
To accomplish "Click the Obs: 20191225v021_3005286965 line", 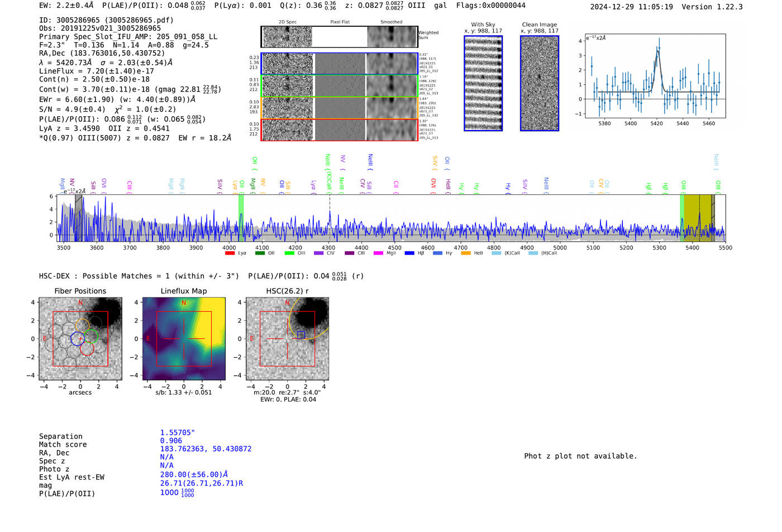I will (x=100, y=28).
